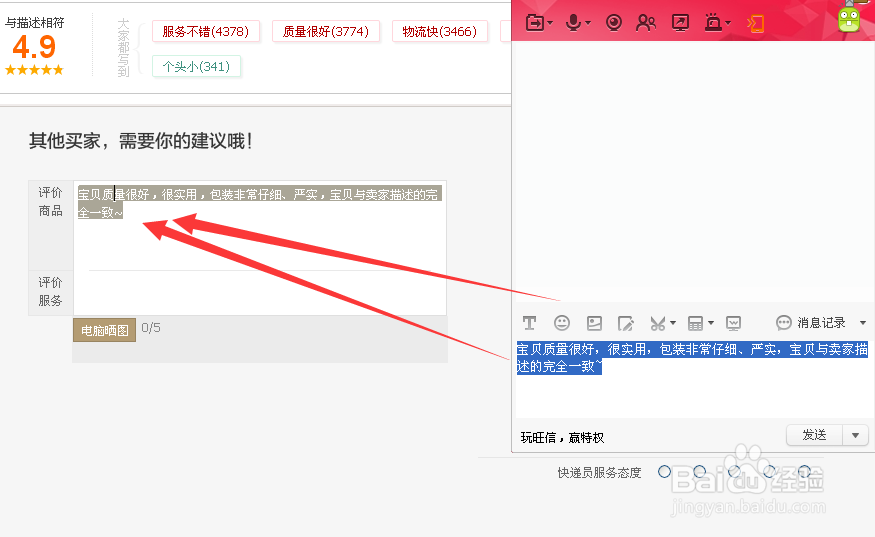The width and height of the screenshot is (875, 537).
Task: Open the green cartoon avatar
Action: pos(849,19)
